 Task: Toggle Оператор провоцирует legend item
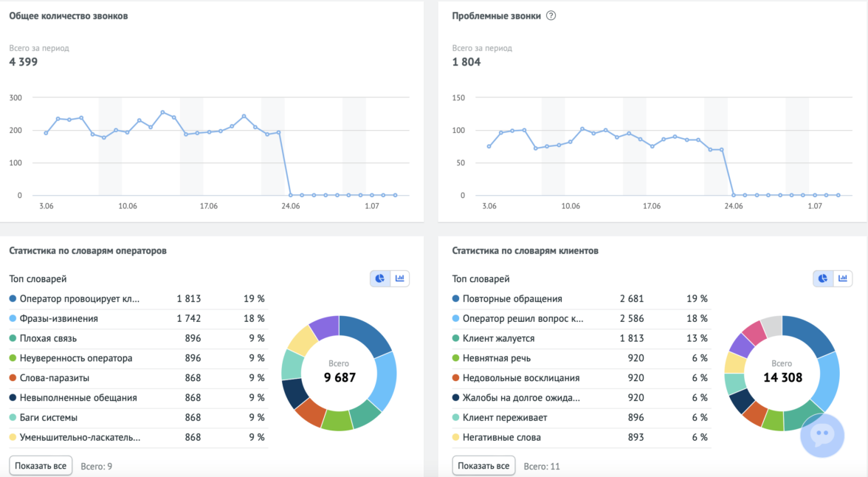(79, 299)
